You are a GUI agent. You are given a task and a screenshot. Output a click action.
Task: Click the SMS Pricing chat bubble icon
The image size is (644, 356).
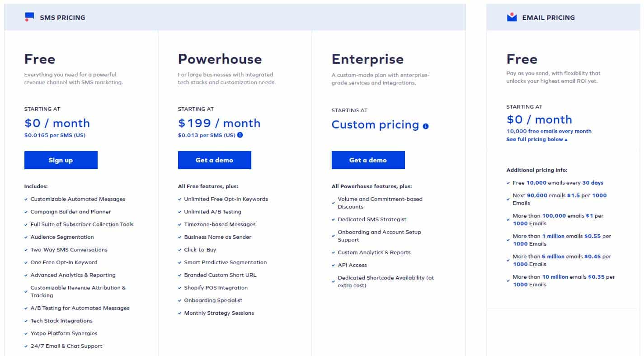tap(29, 17)
